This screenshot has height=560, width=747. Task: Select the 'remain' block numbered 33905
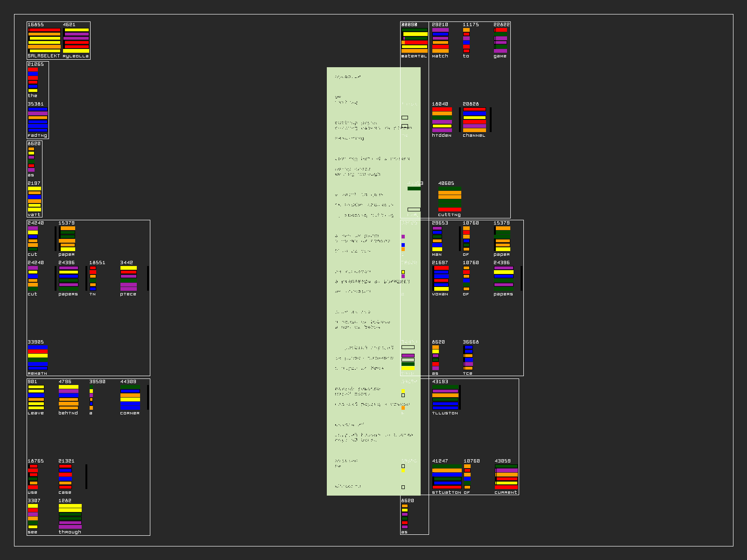(x=37, y=357)
